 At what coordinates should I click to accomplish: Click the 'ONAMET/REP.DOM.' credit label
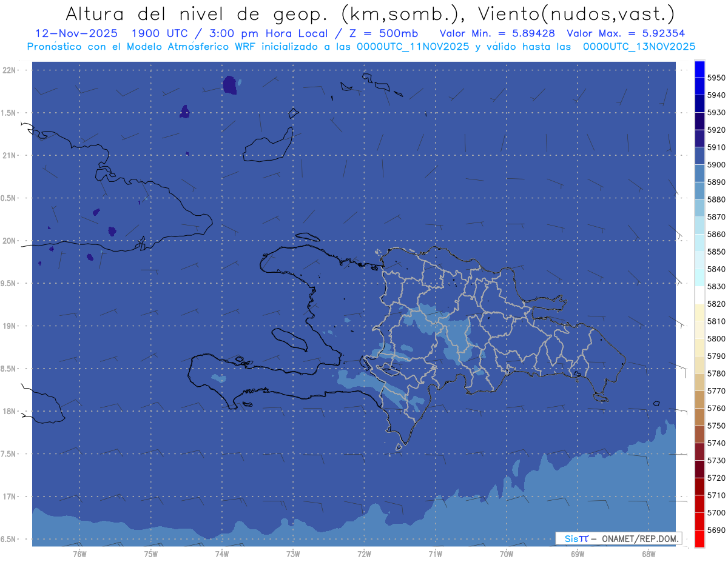[641, 538]
